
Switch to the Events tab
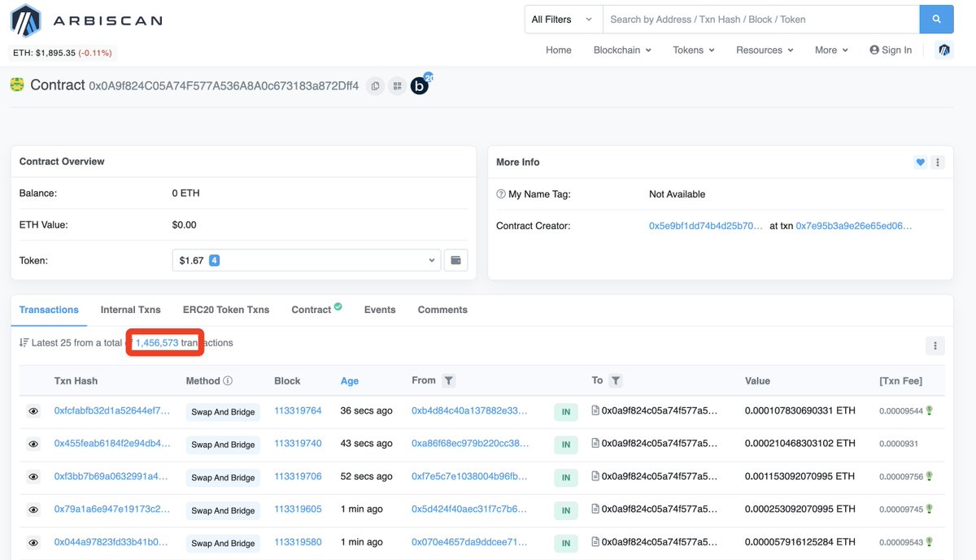[x=380, y=310]
